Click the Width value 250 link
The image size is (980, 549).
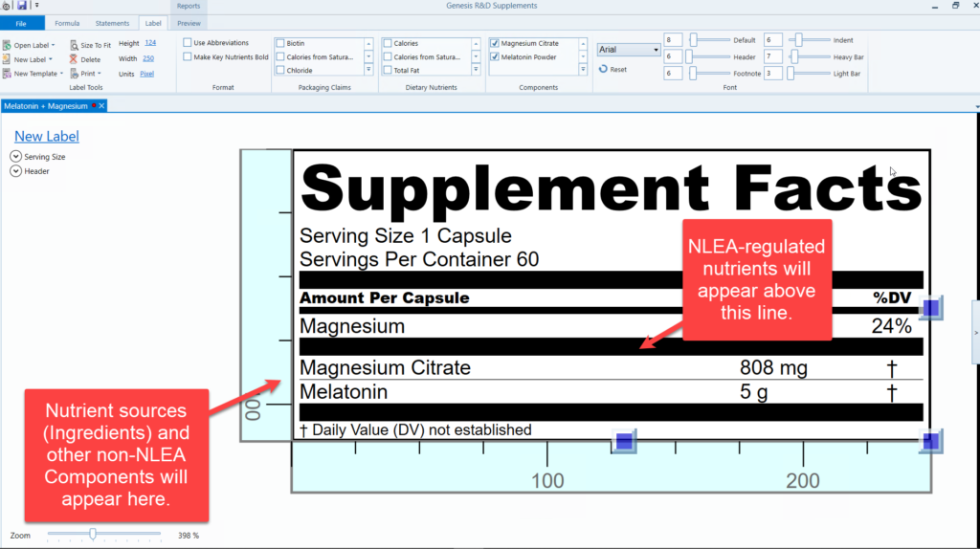point(148,58)
